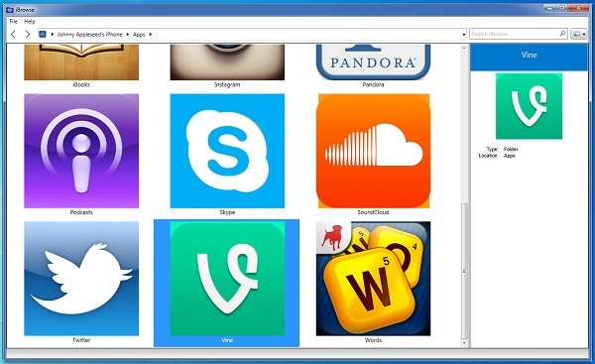The image size is (595, 364).
Task: Click the SoundCloud label text
Action: coord(373,212)
